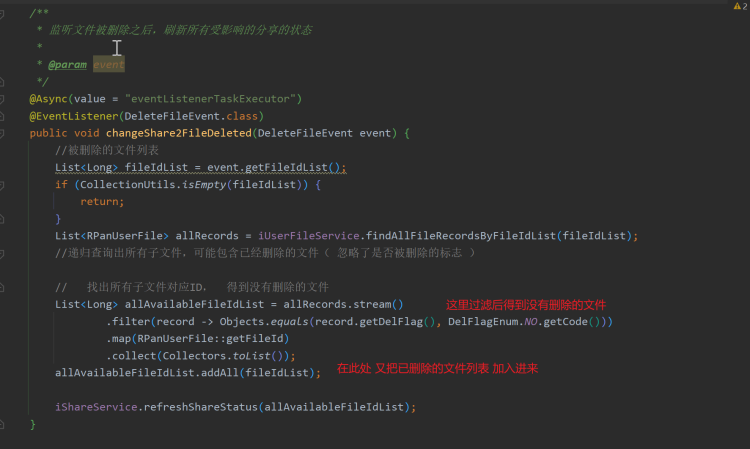Click the comment starting //递归查询出所有子文件
750x449 pixels.
tap(265, 252)
